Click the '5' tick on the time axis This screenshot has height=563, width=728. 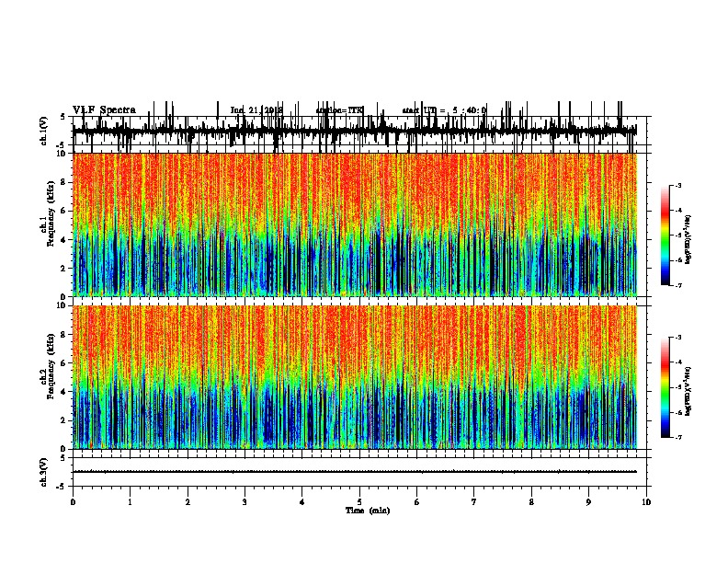pos(359,502)
